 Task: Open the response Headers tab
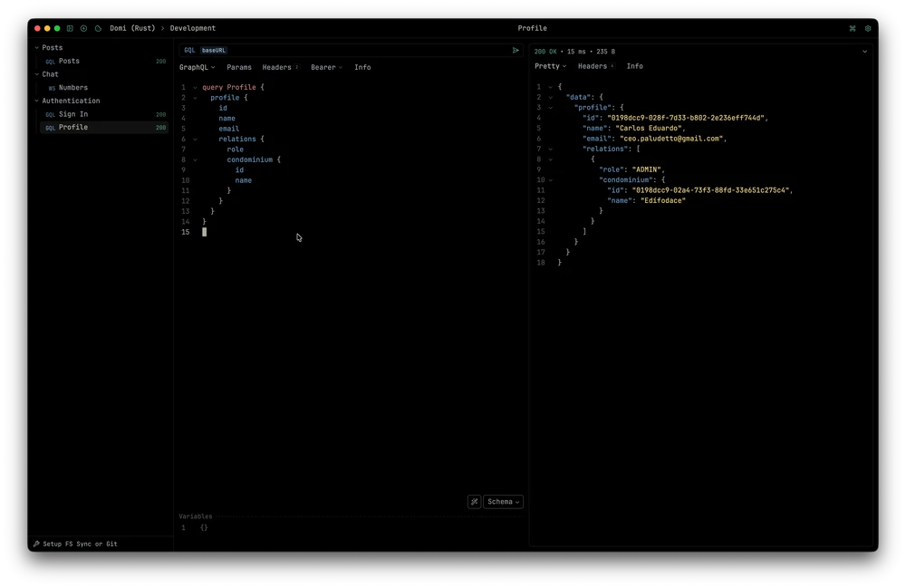pos(596,66)
